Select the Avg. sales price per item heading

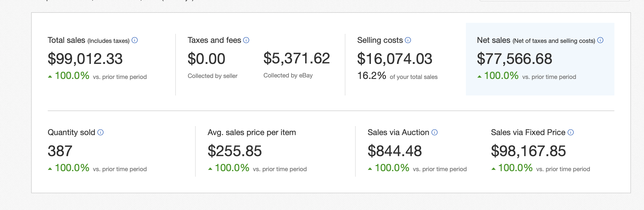(252, 132)
